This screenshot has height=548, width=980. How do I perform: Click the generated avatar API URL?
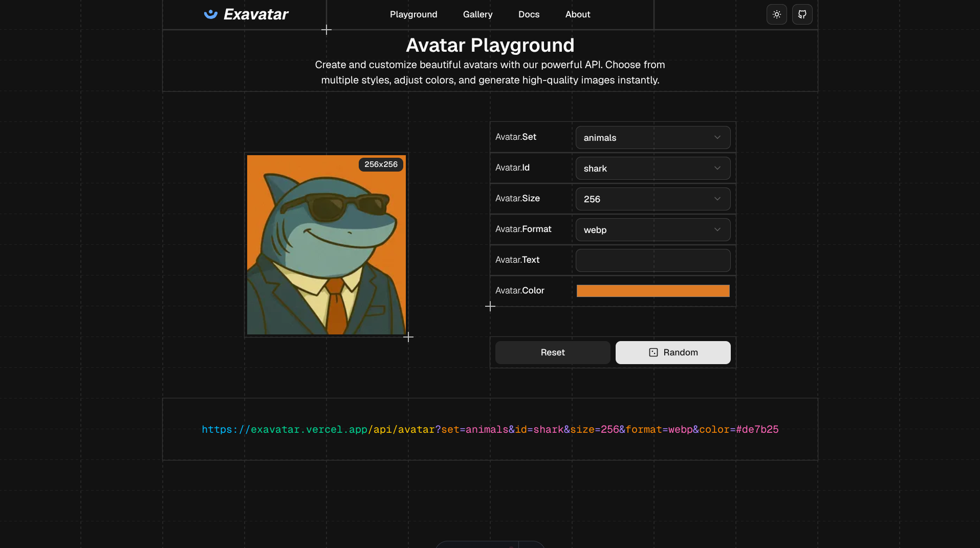pyautogui.click(x=490, y=430)
